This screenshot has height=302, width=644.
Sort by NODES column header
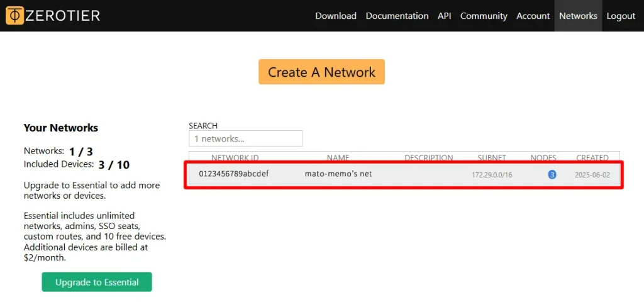point(543,158)
